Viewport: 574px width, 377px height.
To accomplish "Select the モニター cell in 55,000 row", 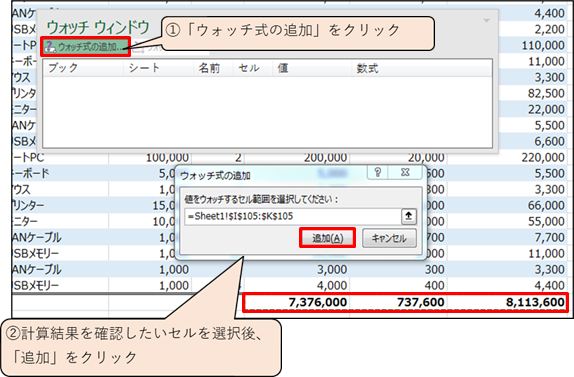I will point(60,221).
